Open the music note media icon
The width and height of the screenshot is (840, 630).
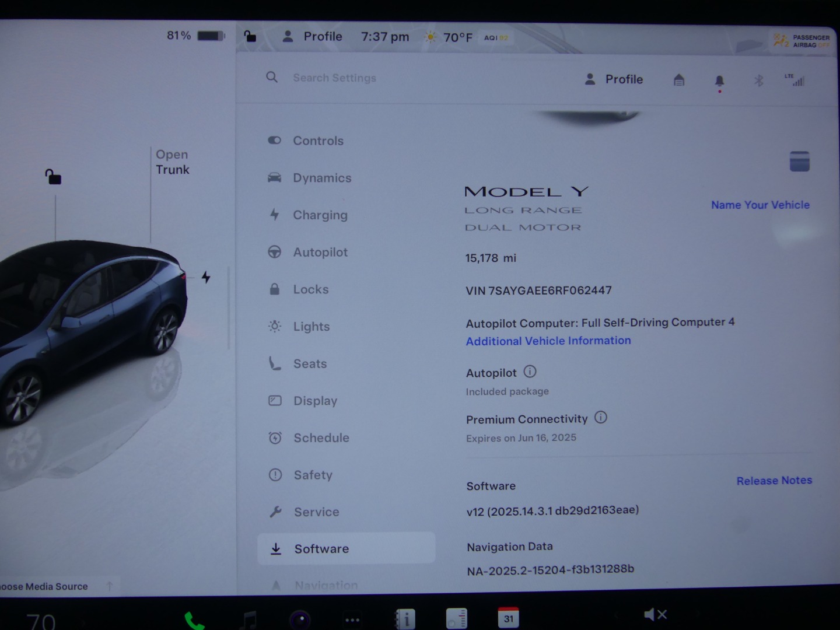[249, 619]
